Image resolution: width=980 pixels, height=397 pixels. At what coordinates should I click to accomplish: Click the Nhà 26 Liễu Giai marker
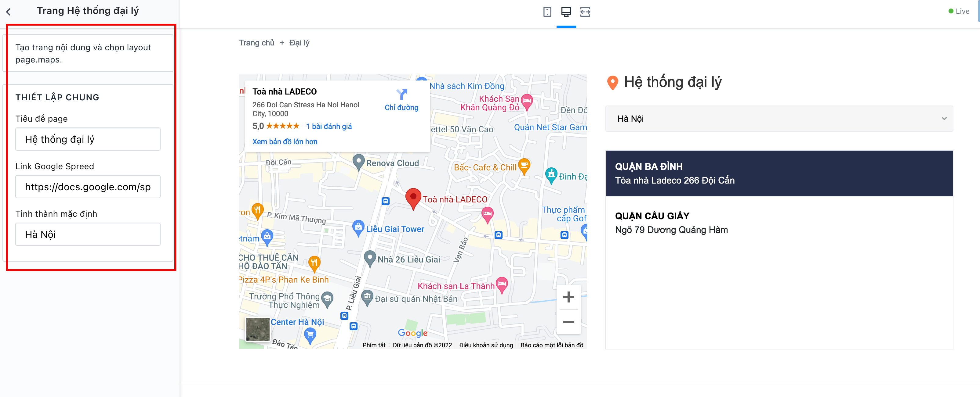370,259
